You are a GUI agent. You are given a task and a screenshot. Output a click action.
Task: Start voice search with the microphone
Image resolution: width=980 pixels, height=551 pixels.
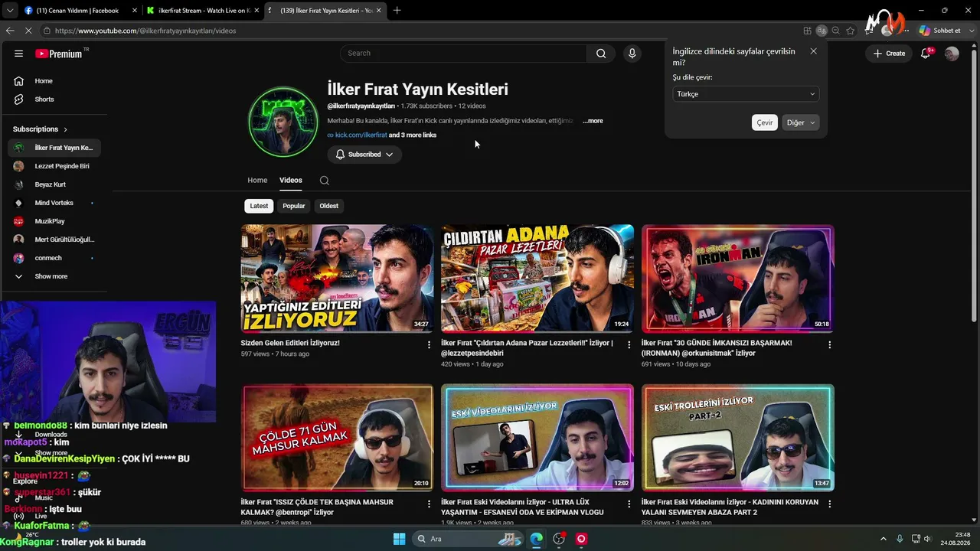(632, 54)
